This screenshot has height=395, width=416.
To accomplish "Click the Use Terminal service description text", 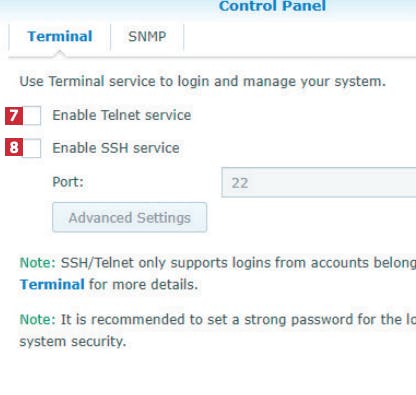I will [x=203, y=81].
